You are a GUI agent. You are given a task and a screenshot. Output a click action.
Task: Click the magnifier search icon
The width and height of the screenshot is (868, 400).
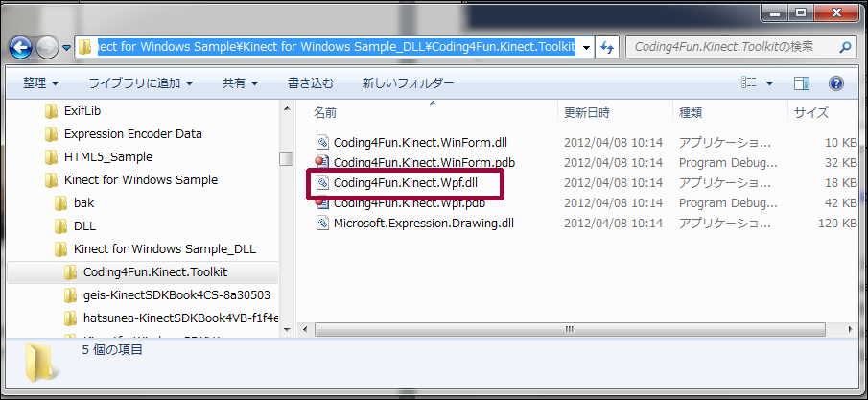click(845, 48)
